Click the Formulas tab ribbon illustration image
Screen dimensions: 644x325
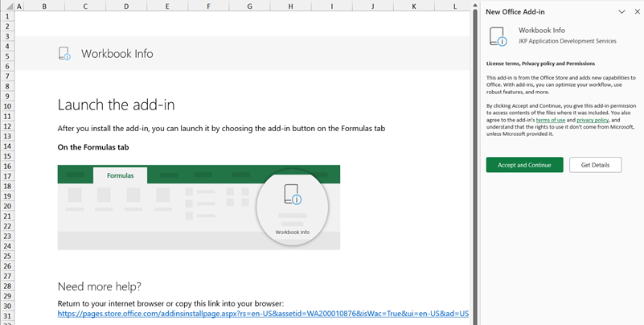(199, 207)
